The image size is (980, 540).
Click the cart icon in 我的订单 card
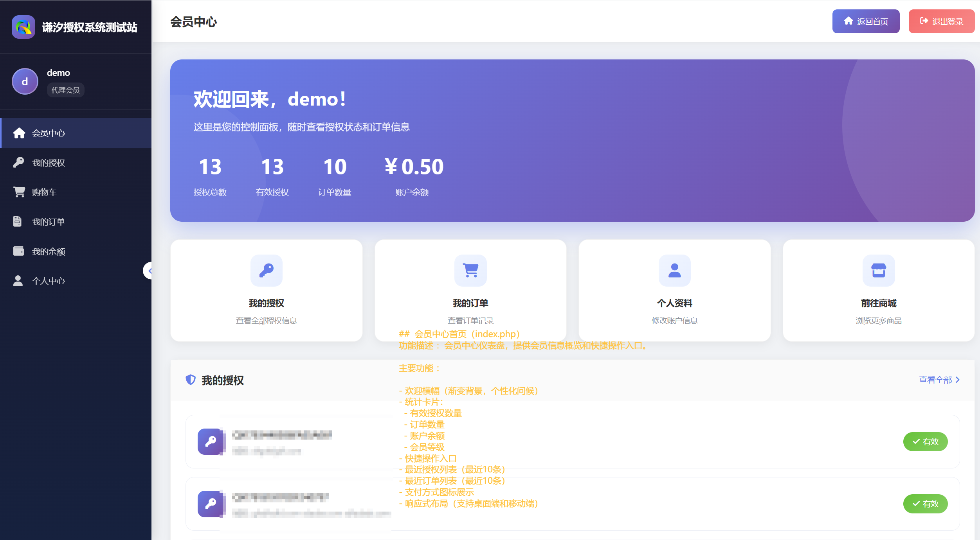(470, 271)
